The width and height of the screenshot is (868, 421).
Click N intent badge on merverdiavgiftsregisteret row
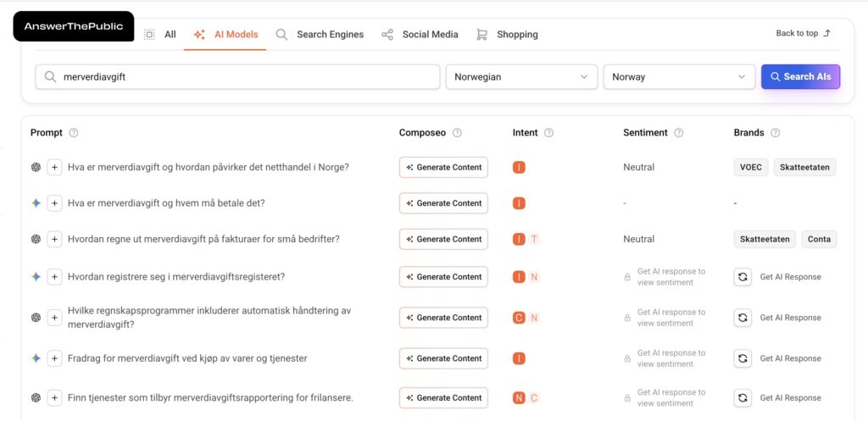[x=534, y=277]
